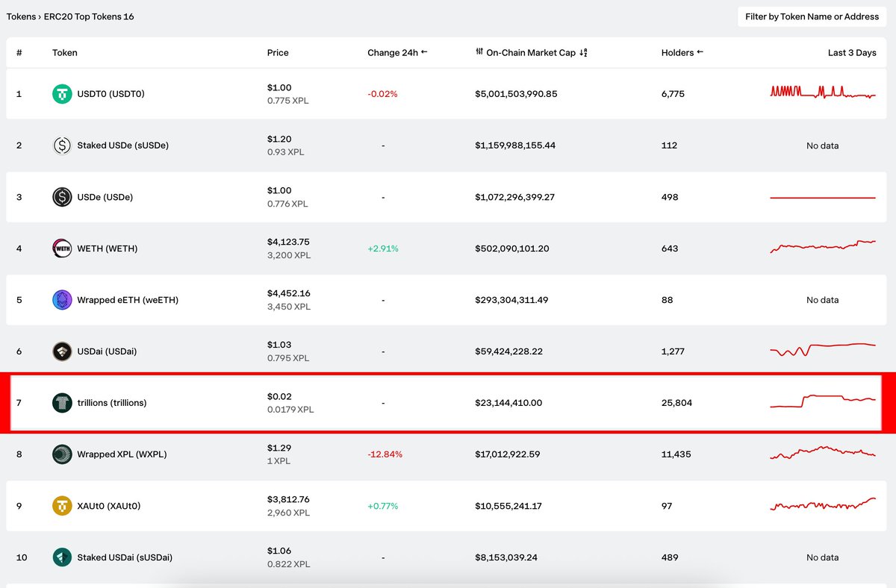
Task: Click the Last 3 Days column header
Action: [x=852, y=53]
